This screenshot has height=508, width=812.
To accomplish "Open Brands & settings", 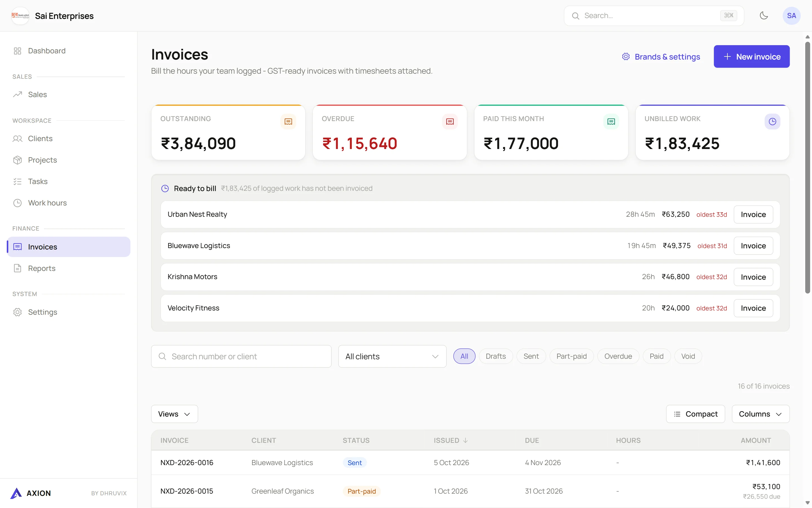I will [661, 56].
